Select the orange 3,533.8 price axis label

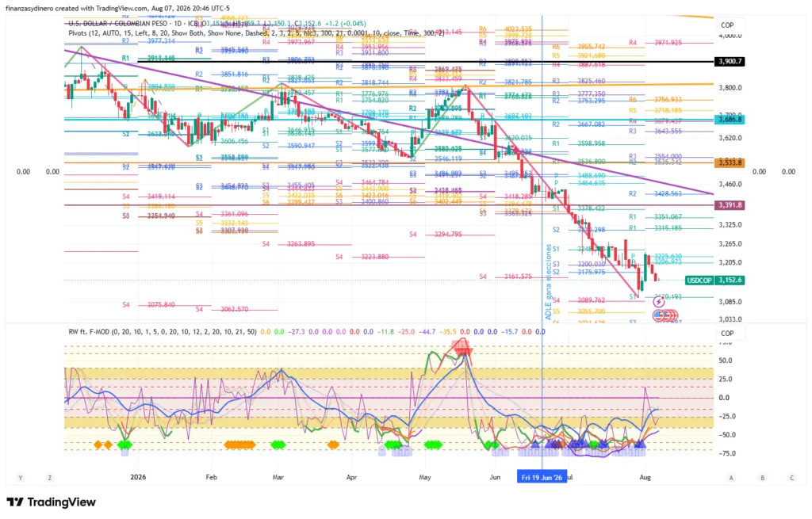tap(730, 162)
